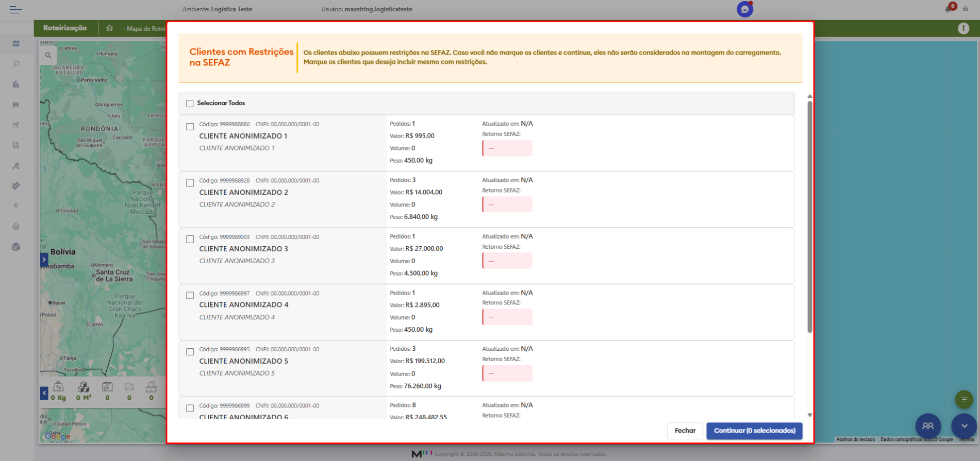
Task: Click the bold CLIENTE ANONIMIZADO 5 name
Action: (244, 361)
